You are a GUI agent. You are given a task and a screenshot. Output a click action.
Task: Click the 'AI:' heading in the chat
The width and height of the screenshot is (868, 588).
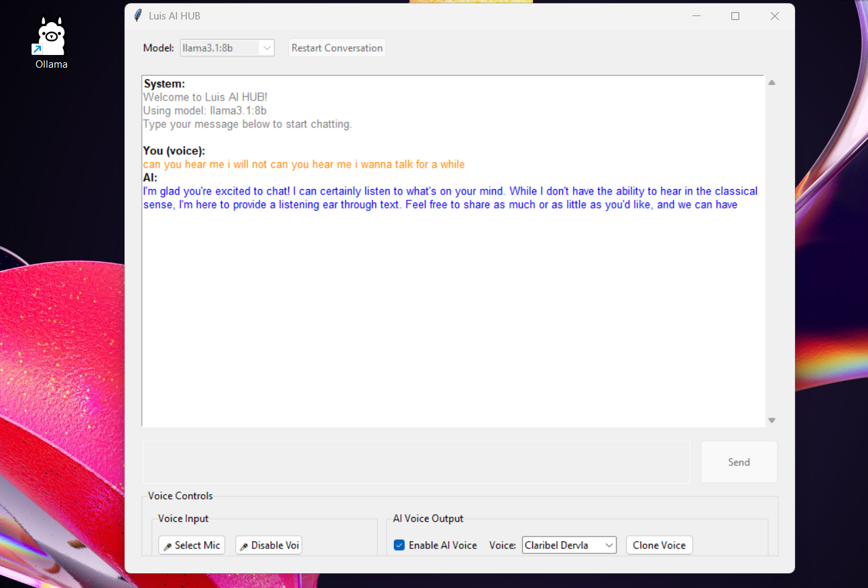pos(150,178)
